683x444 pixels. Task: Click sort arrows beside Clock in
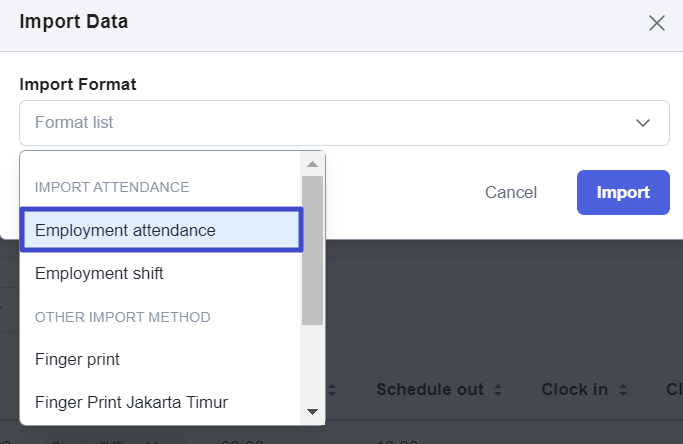tap(623, 390)
